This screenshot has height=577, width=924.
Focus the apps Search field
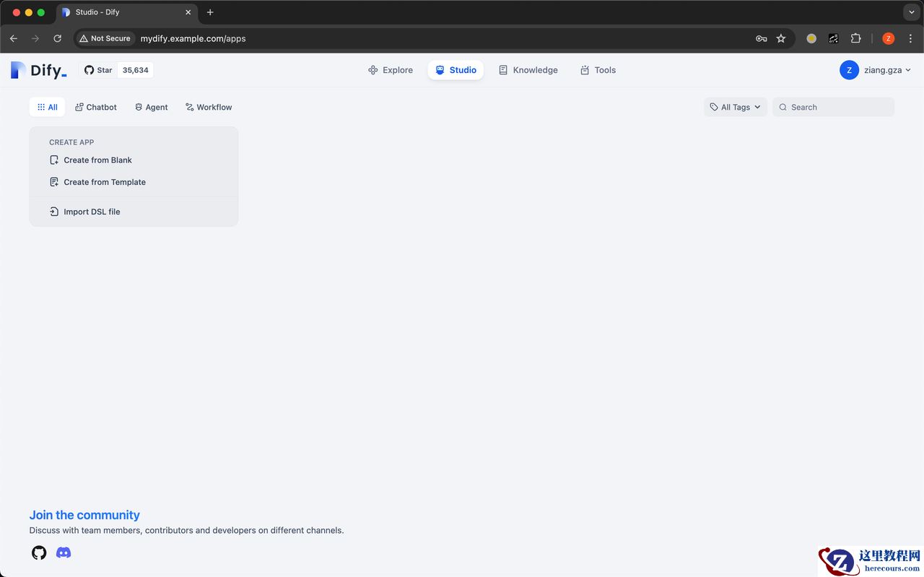click(x=833, y=107)
